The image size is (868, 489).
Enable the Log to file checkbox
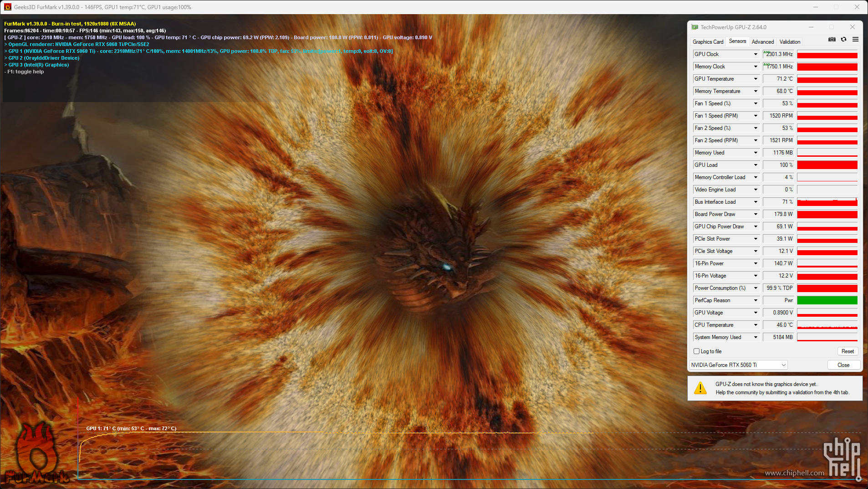click(x=697, y=351)
